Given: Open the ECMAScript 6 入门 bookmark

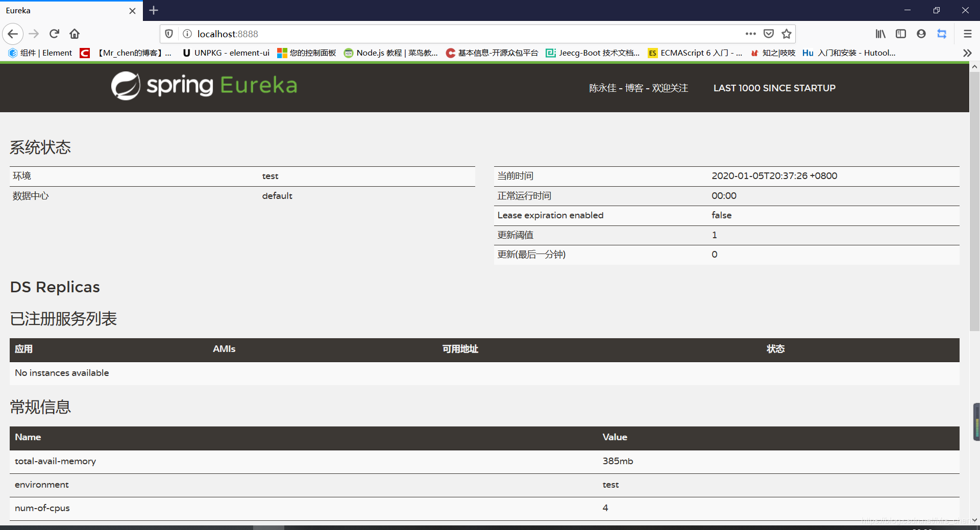Looking at the screenshot, I should click(695, 53).
